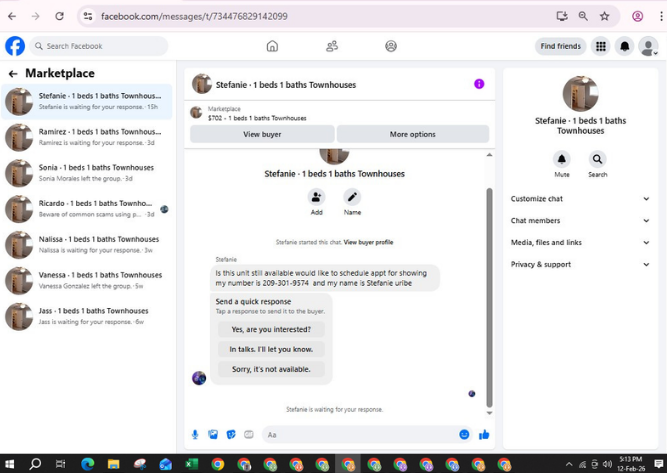Click the More options button
This screenshot has height=473, width=667.
click(413, 134)
